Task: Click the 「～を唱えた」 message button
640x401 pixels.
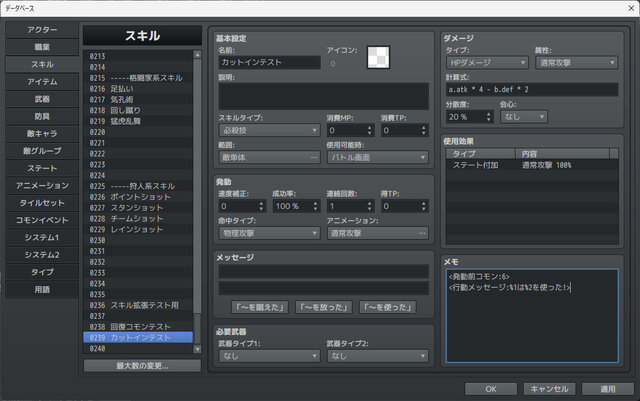Action: [260, 307]
